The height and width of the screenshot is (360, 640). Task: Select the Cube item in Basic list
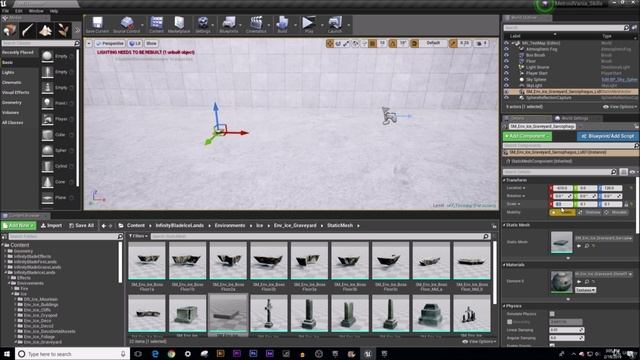[x=57, y=135]
